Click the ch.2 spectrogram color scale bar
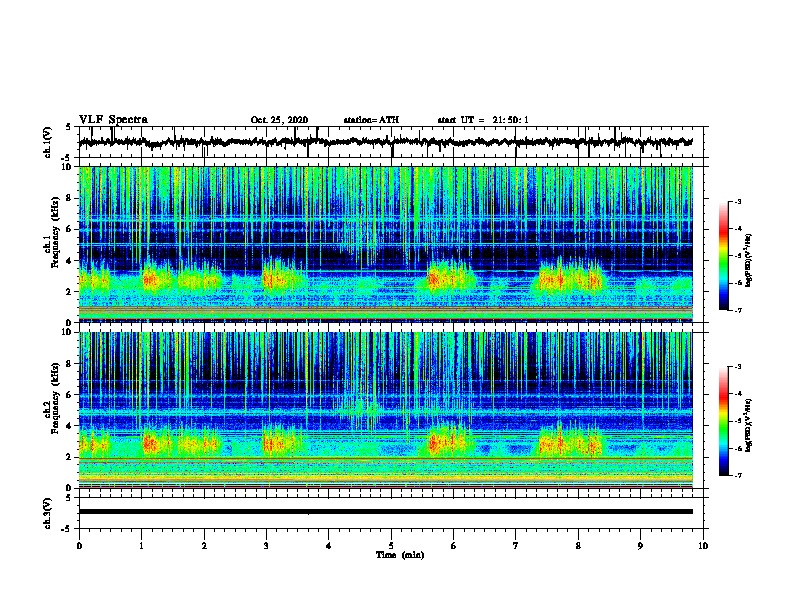Viewport: 792px width, 612px height. click(724, 421)
